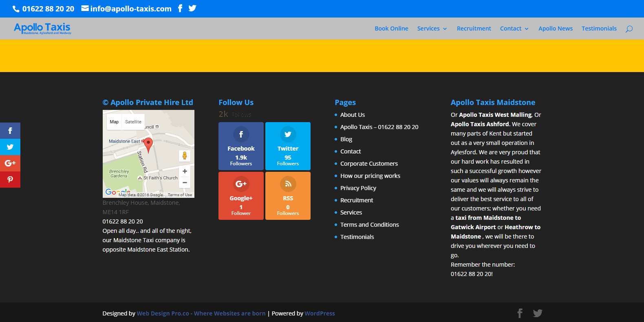Click the WordPress footer link
644x322 pixels.
click(x=320, y=313)
